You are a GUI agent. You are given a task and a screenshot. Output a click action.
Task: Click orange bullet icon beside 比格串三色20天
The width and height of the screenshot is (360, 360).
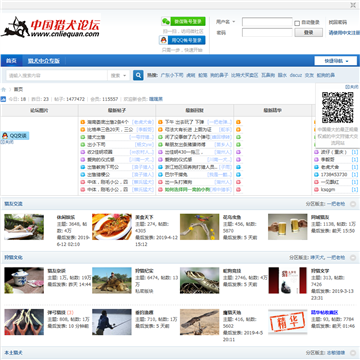pyautogui.click(x=83, y=129)
